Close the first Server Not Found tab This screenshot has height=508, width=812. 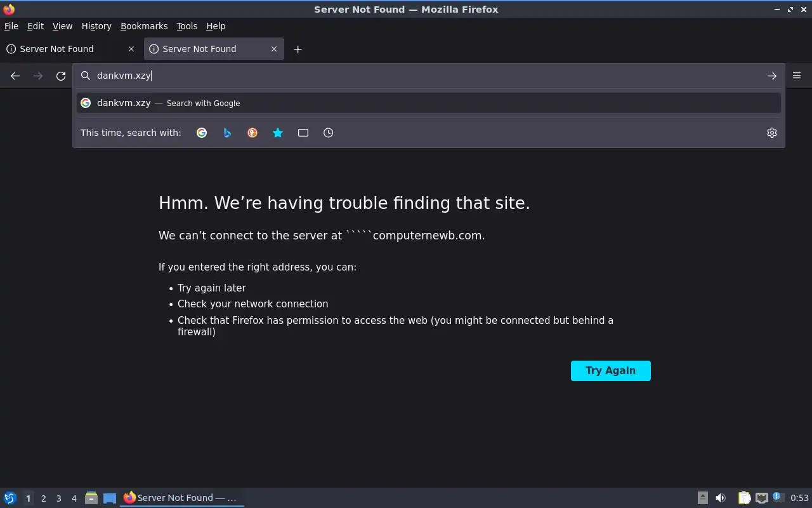131,49
